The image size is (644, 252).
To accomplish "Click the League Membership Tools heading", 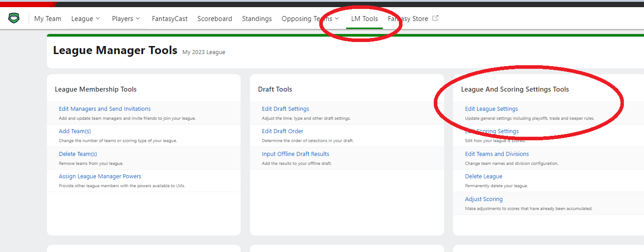I will (x=96, y=89).
